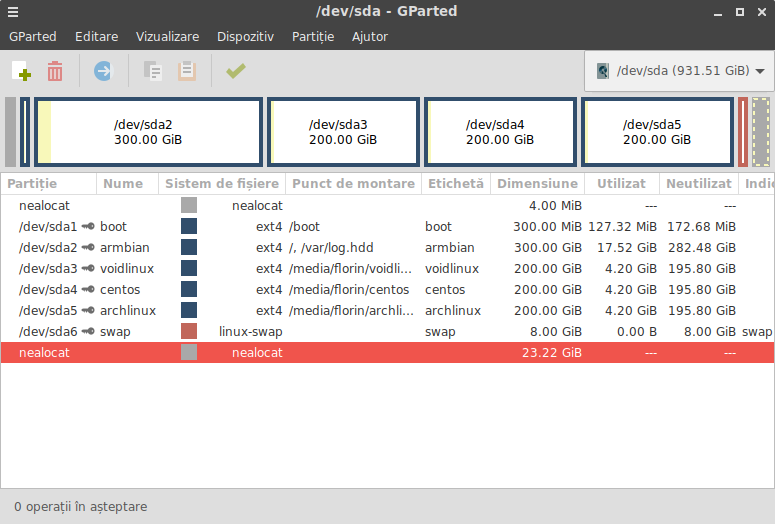The width and height of the screenshot is (775, 524).
Task: Click the armbian name cell
Action: [125, 247]
